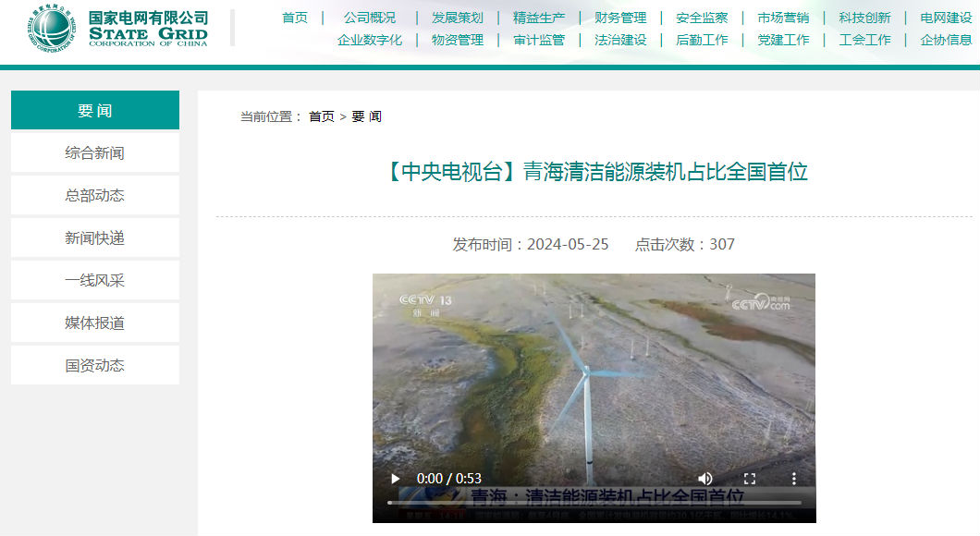Open video more options menu
This screenshot has width=980, height=536.
pyautogui.click(x=794, y=479)
